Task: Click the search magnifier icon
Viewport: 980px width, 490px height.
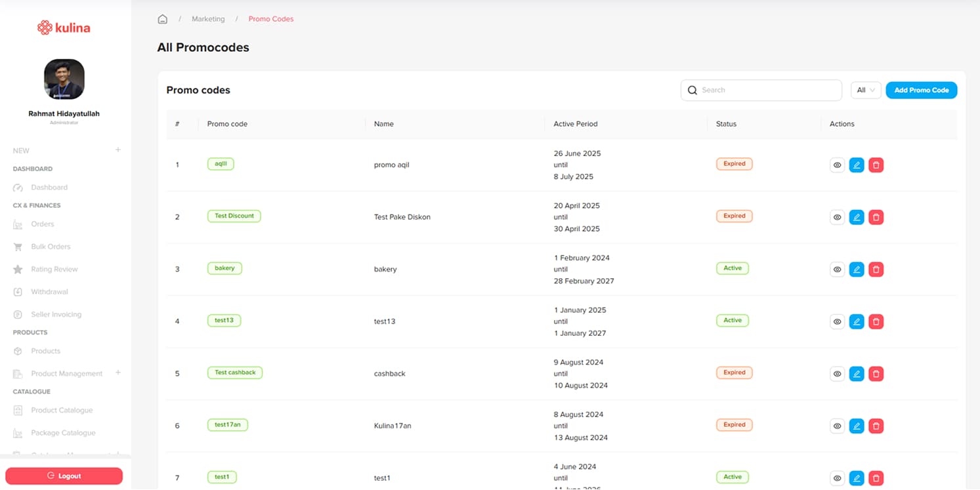Action: tap(692, 91)
